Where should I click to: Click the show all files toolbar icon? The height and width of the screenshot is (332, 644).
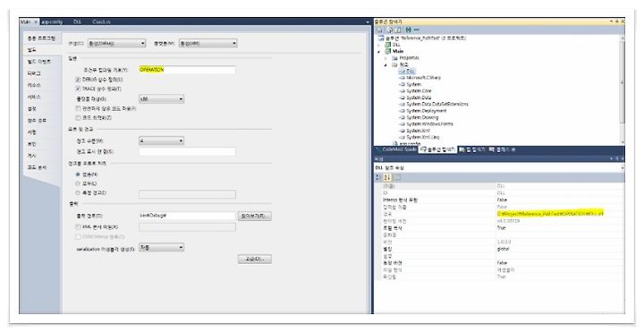tap(390, 30)
